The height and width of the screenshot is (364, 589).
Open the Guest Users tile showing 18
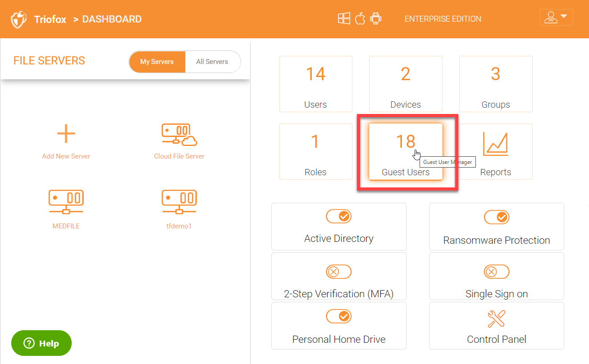click(406, 152)
